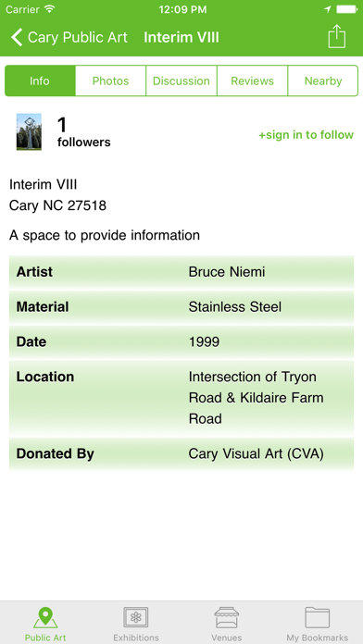Tap the location arrow in status bar

click(328, 9)
